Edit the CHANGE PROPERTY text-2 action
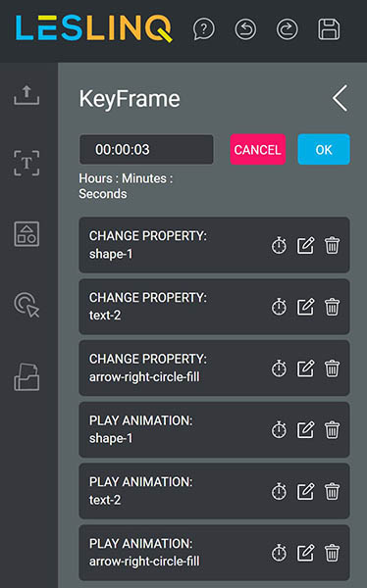Image resolution: width=367 pixels, height=588 pixels. pyautogui.click(x=306, y=307)
